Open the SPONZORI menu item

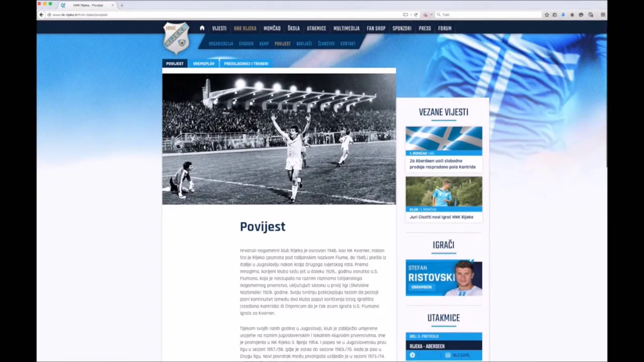point(402,28)
